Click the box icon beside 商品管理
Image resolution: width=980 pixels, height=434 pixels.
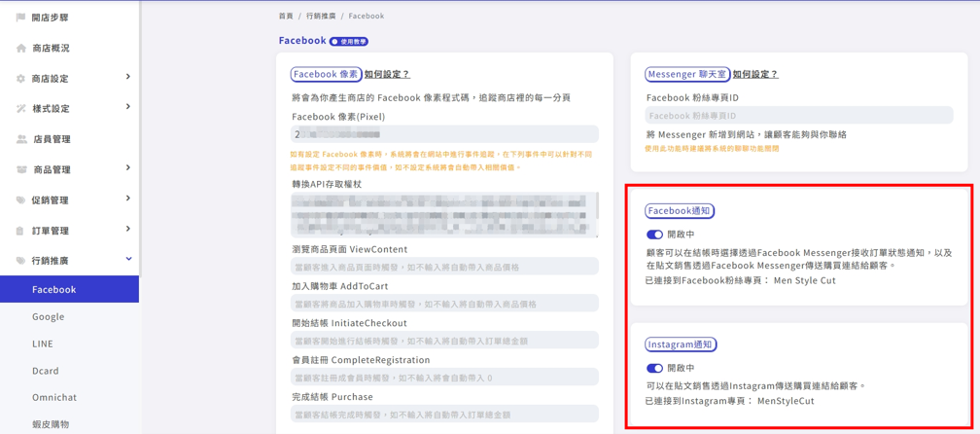(21, 169)
